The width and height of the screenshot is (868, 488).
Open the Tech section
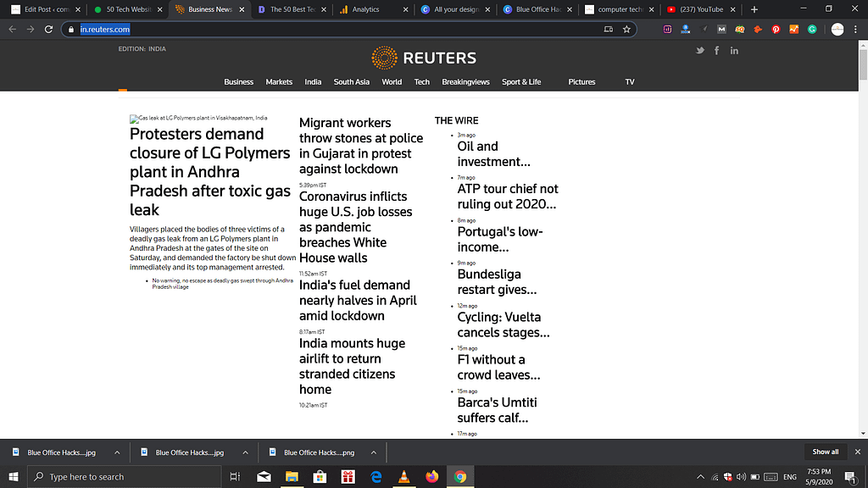422,82
